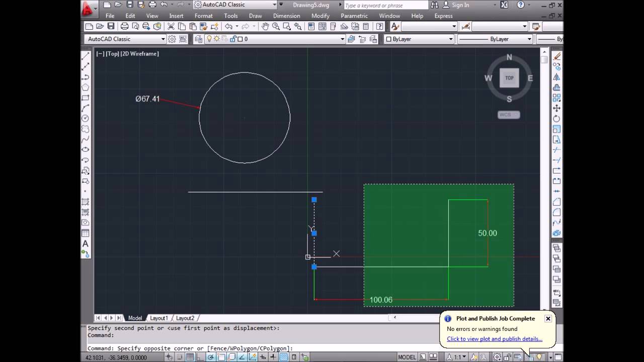The image size is (644, 362).
Task: Select the Erase modify tool
Action: tap(556, 56)
